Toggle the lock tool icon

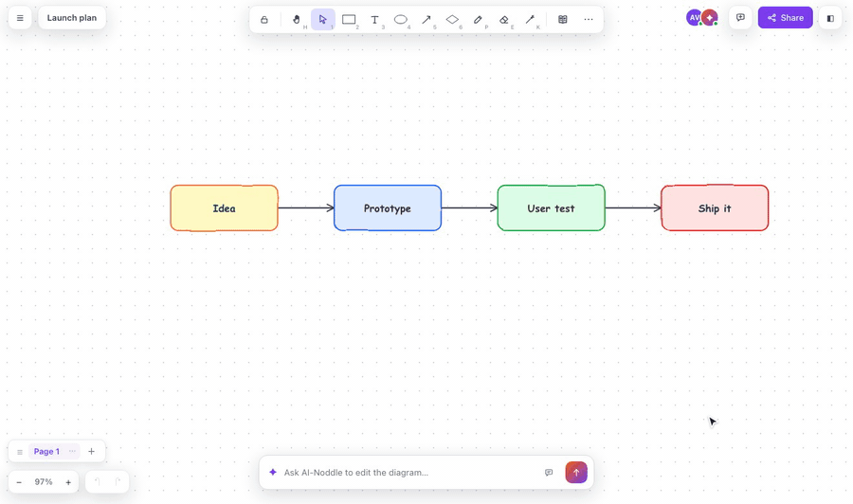point(263,20)
